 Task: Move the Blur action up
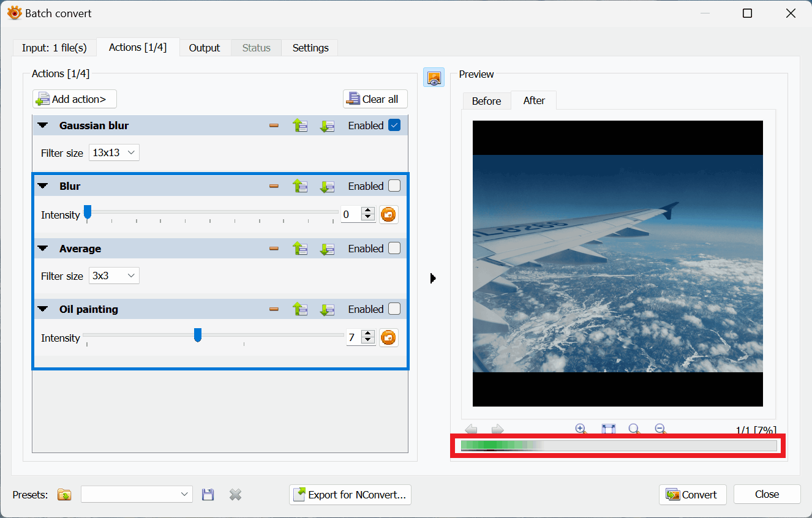[300, 186]
